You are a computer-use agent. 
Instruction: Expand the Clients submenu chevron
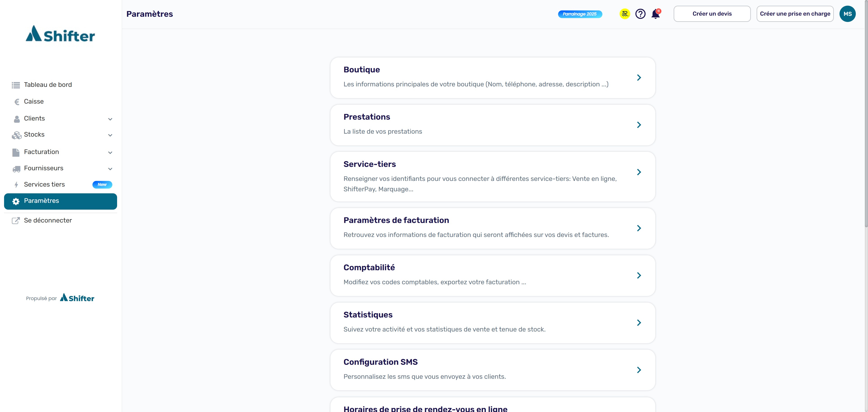tap(110, 119)
